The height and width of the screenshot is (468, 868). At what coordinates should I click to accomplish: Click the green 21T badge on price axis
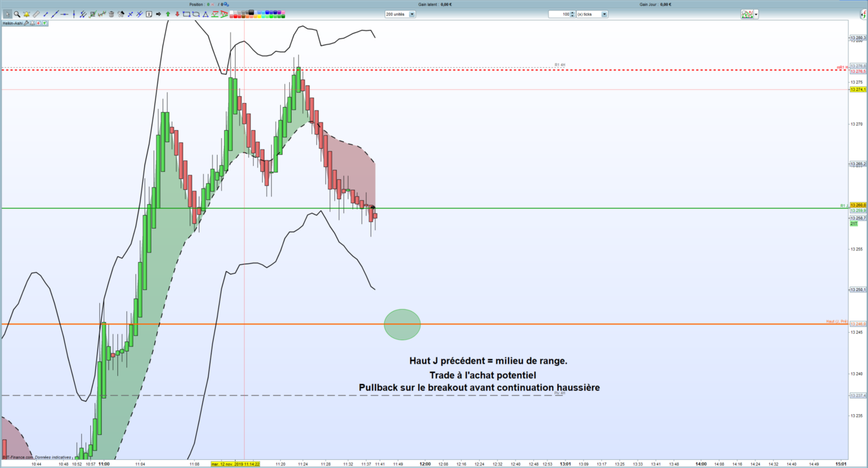(x=854, y=224)
